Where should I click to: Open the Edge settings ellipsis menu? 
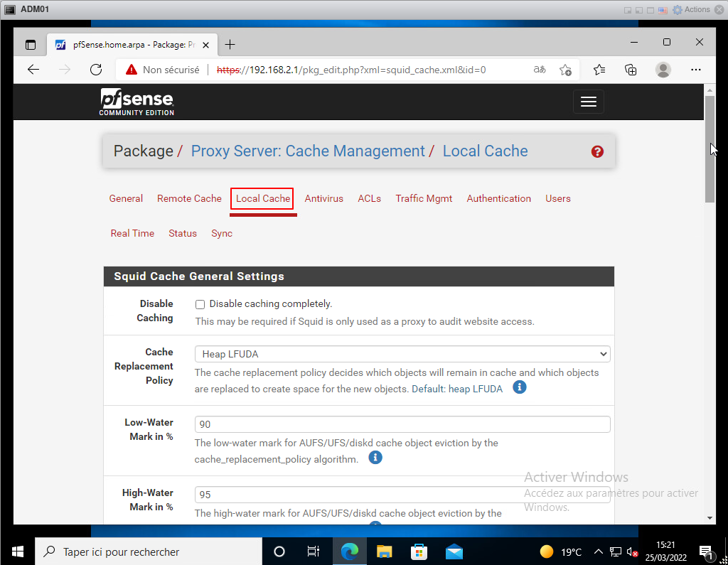[x=696, y=70]
